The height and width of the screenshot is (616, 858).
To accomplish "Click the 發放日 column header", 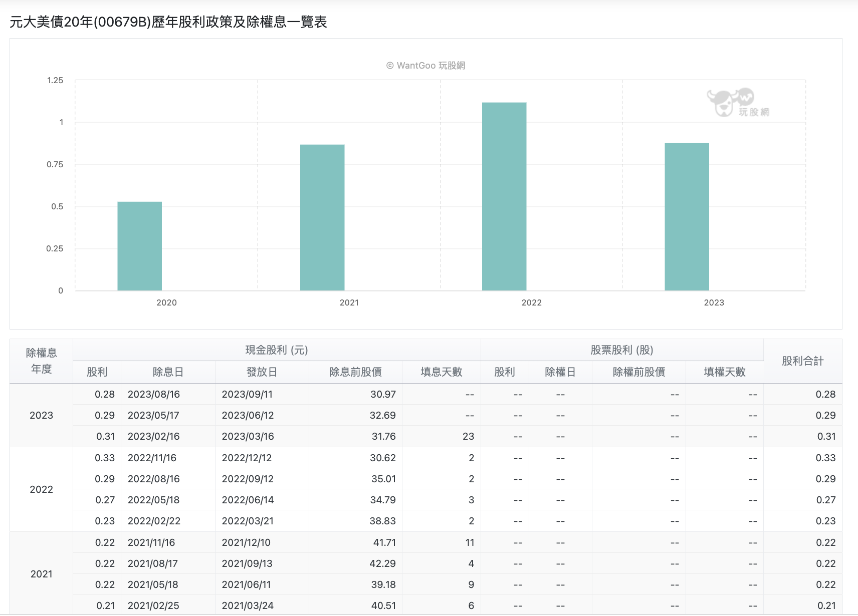I will (x=262, y=372).
